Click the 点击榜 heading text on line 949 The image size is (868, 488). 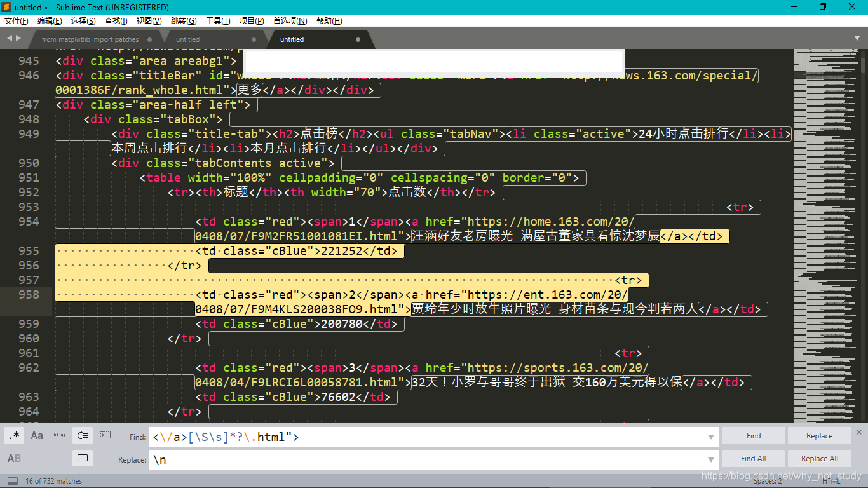coord(319,134)
